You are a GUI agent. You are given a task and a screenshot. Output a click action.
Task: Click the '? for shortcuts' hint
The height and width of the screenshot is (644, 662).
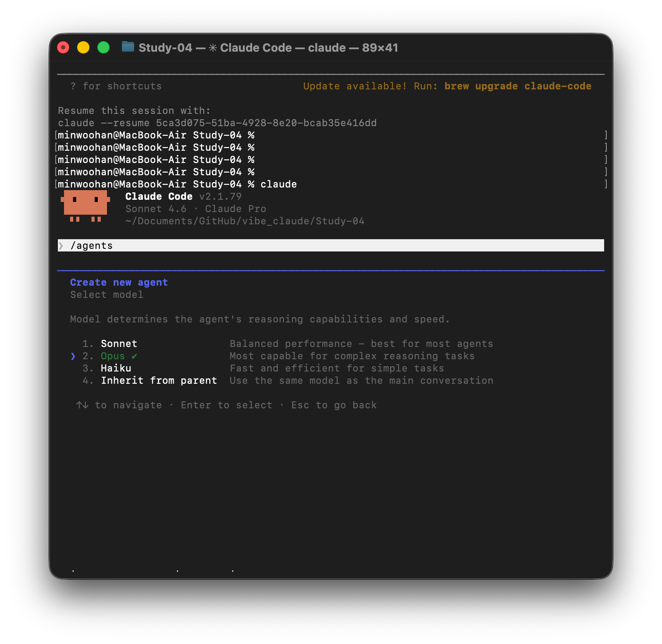(116, 86)
